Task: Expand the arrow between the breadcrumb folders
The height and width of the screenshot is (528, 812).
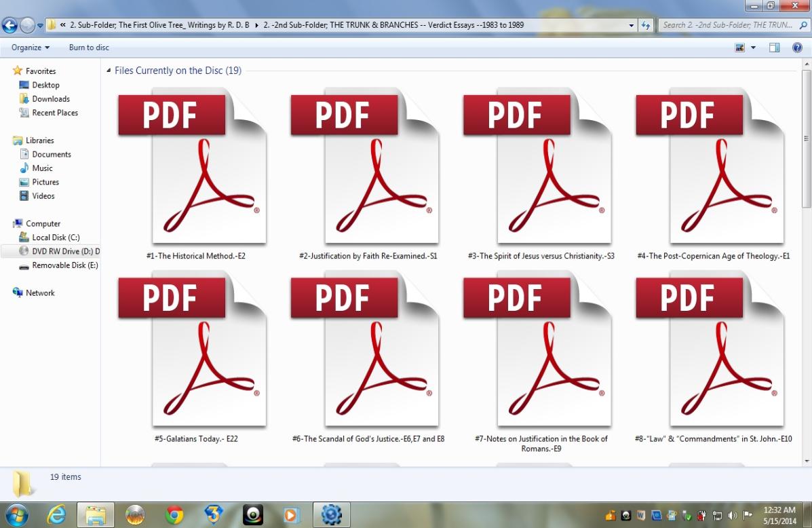Action: [256, 25]
